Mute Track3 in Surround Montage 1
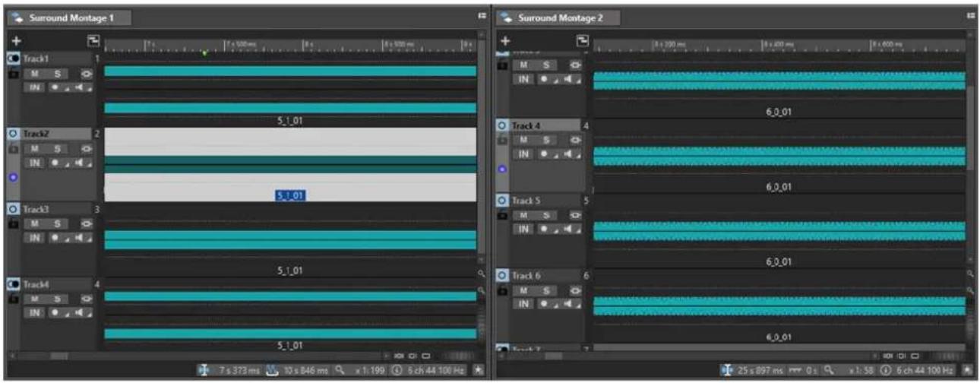The height and width of the screenshot is (383, 980). pos(35,224)
